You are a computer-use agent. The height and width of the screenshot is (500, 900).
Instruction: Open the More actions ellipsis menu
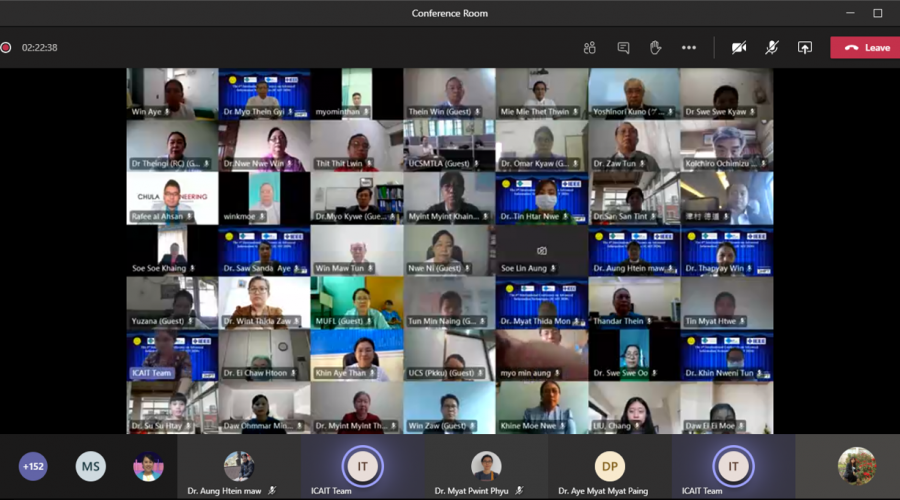[689, 47]
